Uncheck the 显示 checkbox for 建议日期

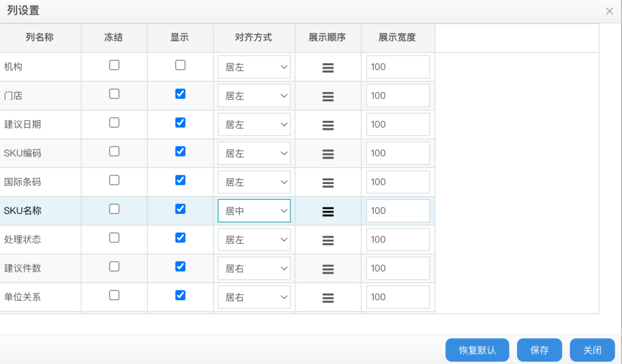click(181, 122)
